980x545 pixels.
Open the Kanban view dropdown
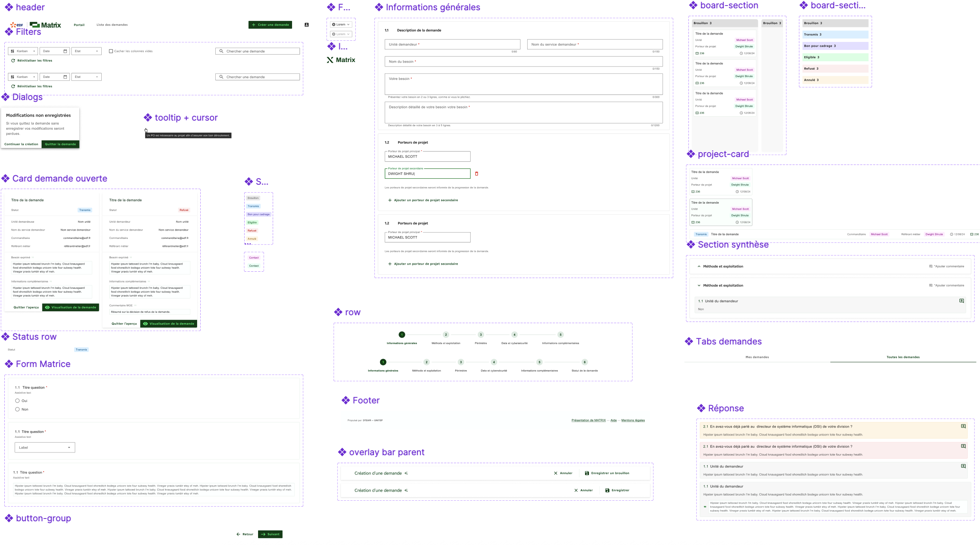tap(23, 51)
